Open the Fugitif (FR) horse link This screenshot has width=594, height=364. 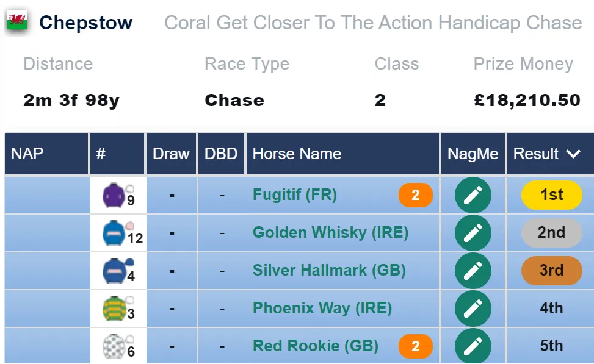click(x=295, y=195)
